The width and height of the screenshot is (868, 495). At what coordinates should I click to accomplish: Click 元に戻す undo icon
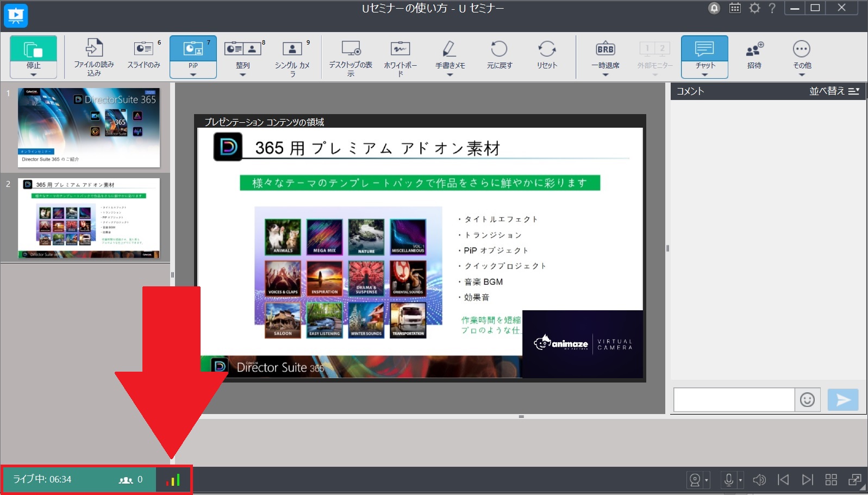(x=499, y=49)
